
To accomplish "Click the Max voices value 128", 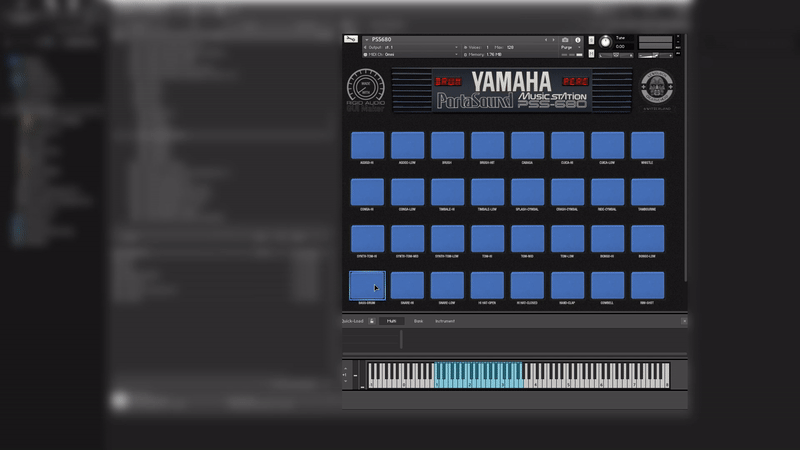I will tap(510, 47).
